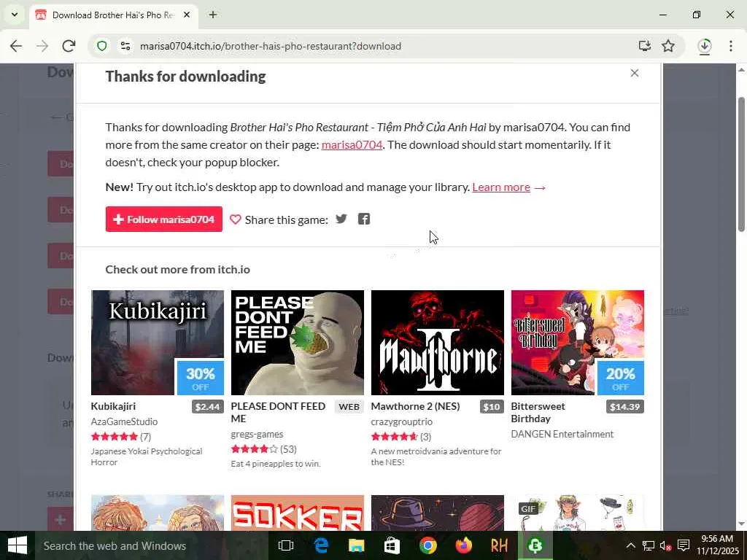Click the PLEASE DONT FEED ME rating (53)
The height and width of the screenshot is (560, 747).
(x=263, y=449)
